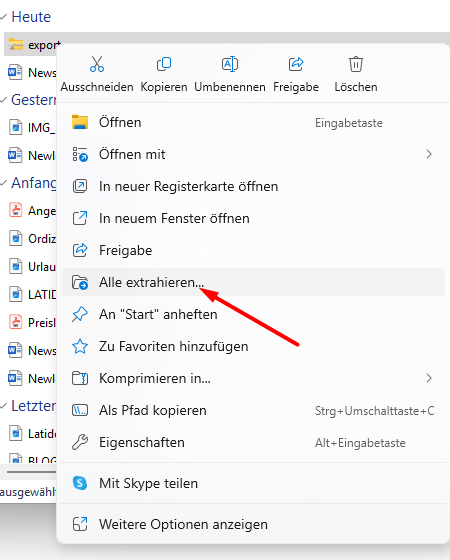
Task: Expand the Komprimieren in... submenu arrow
Action: coord(429,378)
